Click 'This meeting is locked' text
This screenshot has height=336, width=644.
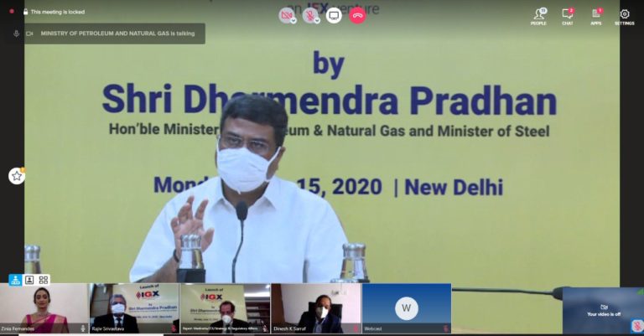coord(58,12)
